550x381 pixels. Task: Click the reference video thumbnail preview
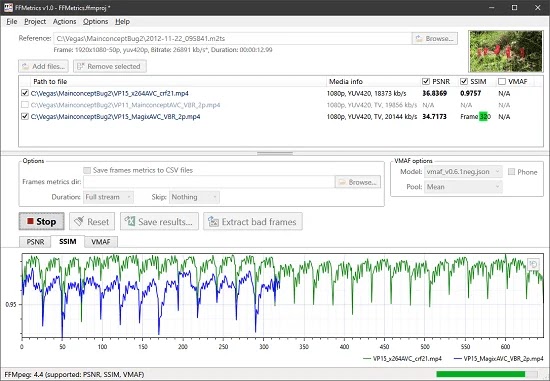point(505,51)
